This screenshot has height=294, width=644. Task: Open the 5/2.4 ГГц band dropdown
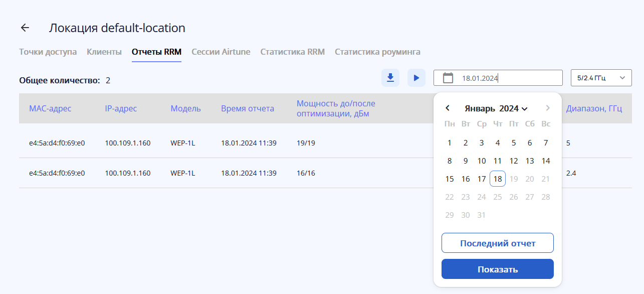click(x=601, y=78)
